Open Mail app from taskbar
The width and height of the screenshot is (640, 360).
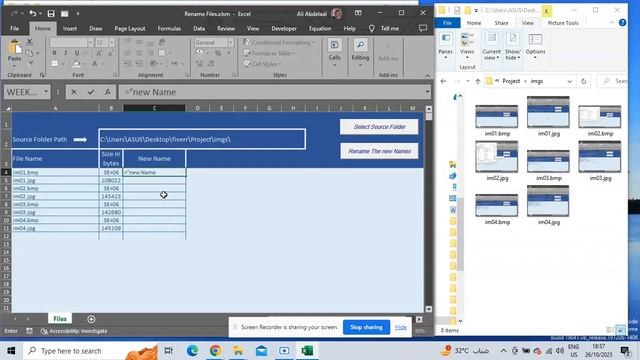point(262,351)
